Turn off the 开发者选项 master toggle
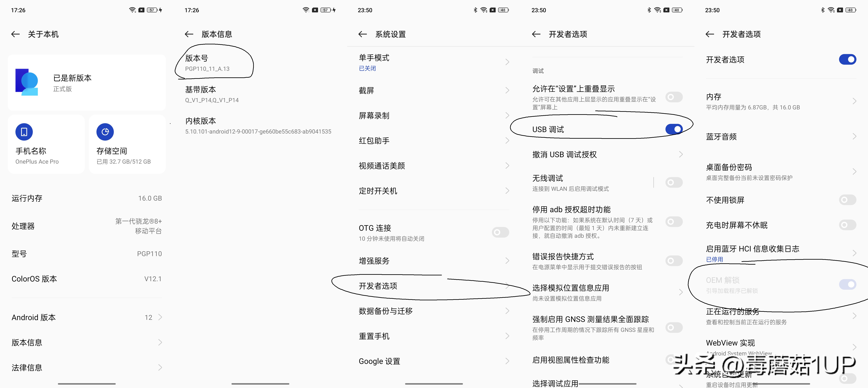Viewport: 868px width, 388px height. [848, 59]
